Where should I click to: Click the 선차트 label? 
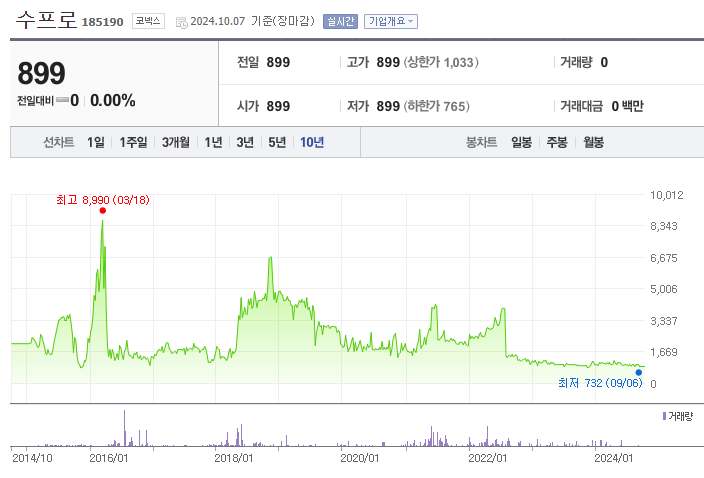pos(58,142)
